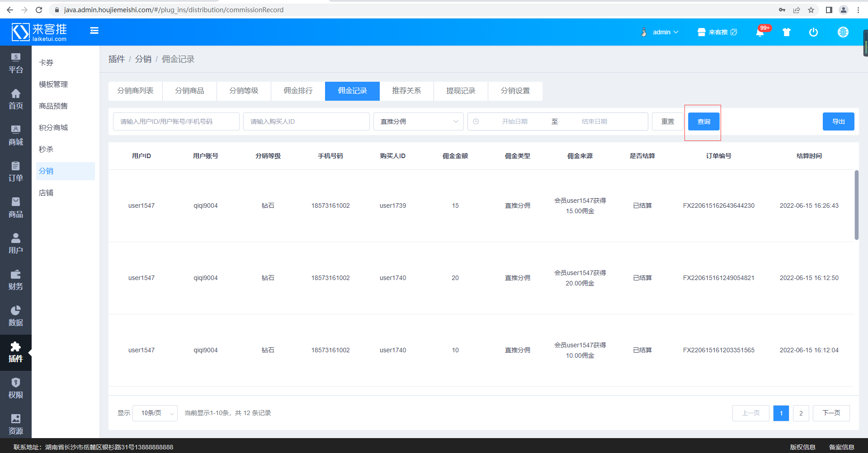Open the 直推分佣 commission type dropdown
868x453 pixels.
(419, 121)
